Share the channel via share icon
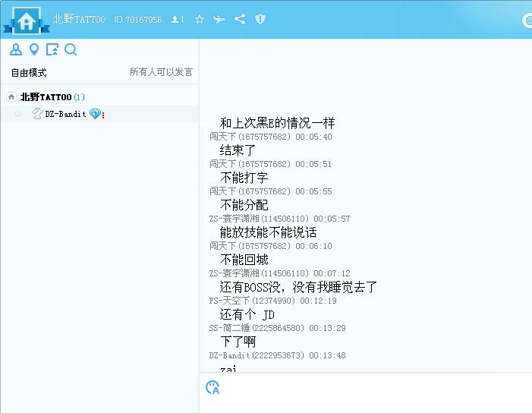The height and width of the screenshot is (413, 532). 240,19
